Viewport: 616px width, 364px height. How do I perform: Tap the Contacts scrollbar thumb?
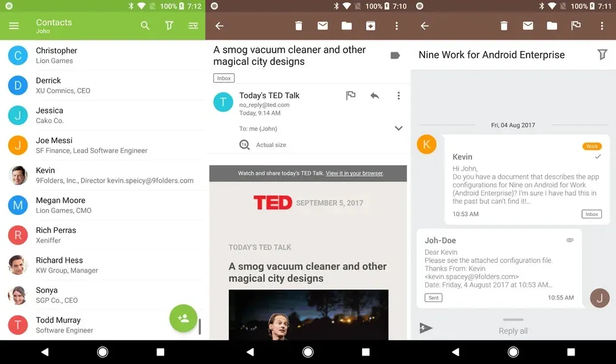tap(200, 326)
